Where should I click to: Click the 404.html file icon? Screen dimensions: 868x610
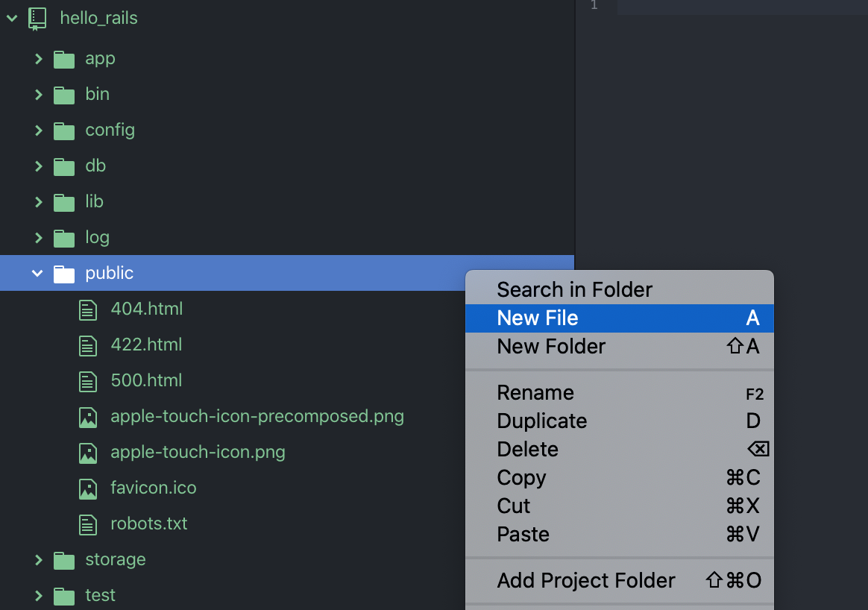tap(88, 310)
